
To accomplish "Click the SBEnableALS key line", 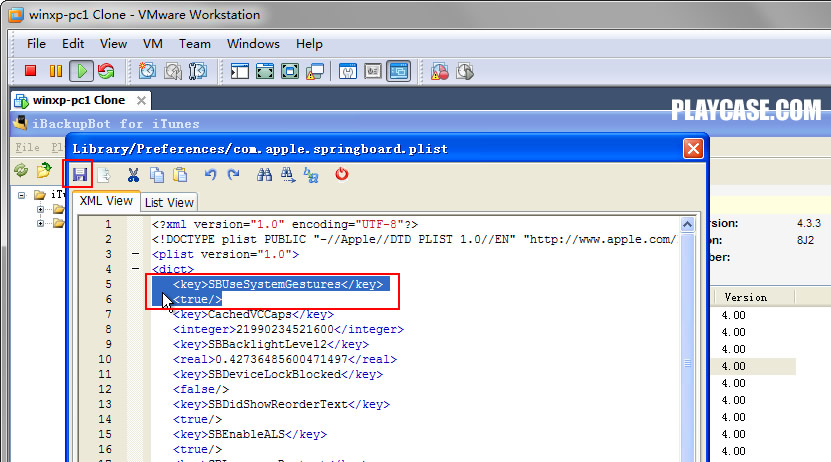I will 250,434.
